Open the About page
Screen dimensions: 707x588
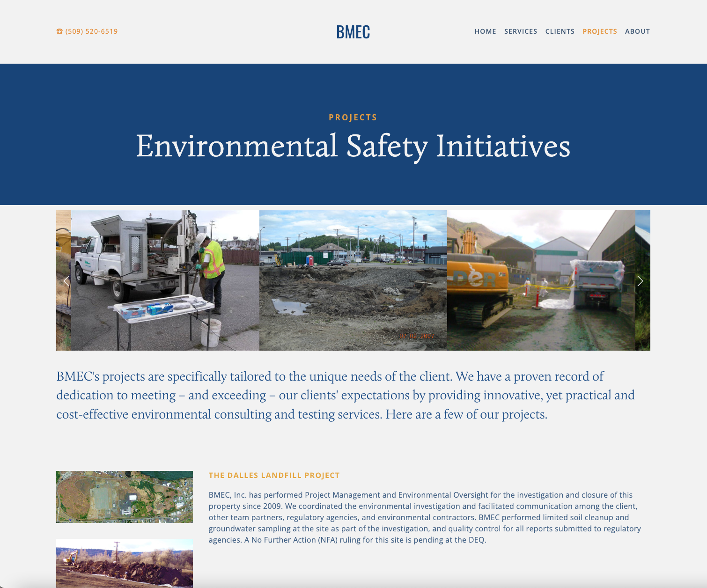pyautogui.click(x=637, y=31)
